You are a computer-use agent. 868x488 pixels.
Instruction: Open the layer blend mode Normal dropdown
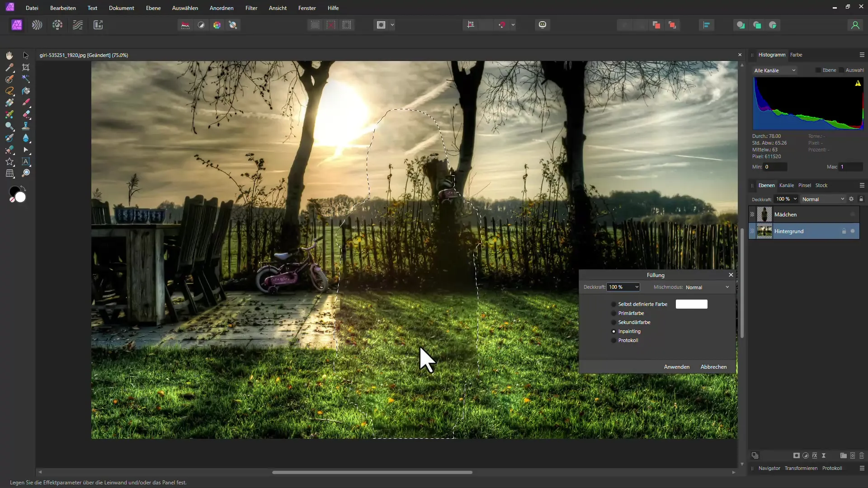[823, 199]
